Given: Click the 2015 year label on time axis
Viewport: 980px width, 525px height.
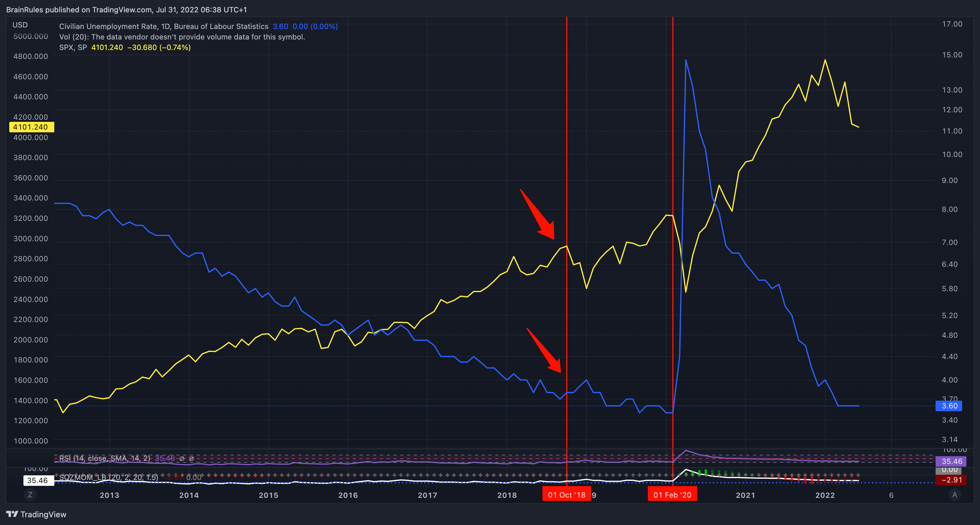Looking at the screenshot, I should (268, 495).
